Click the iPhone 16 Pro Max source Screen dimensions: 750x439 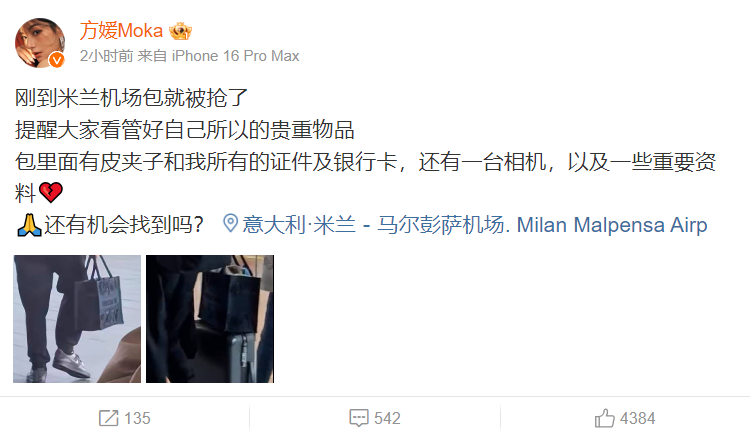235,56
